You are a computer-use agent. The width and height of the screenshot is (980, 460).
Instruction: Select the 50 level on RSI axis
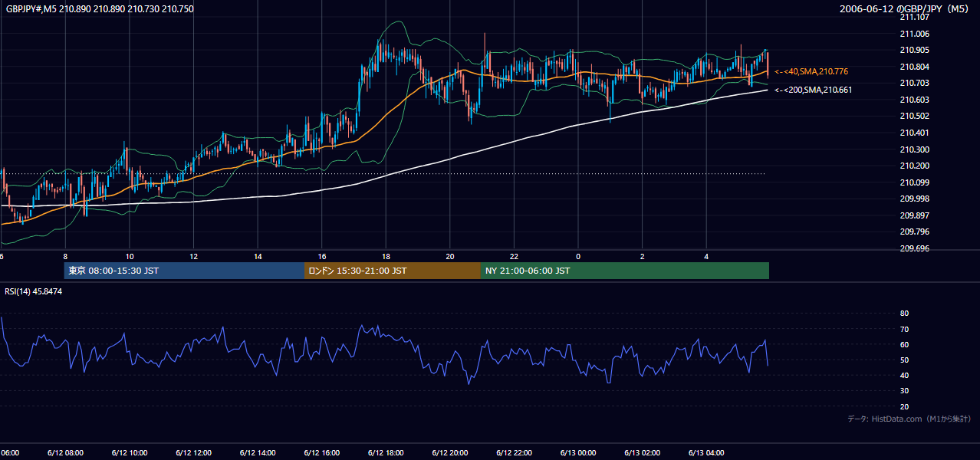(904, 360)
